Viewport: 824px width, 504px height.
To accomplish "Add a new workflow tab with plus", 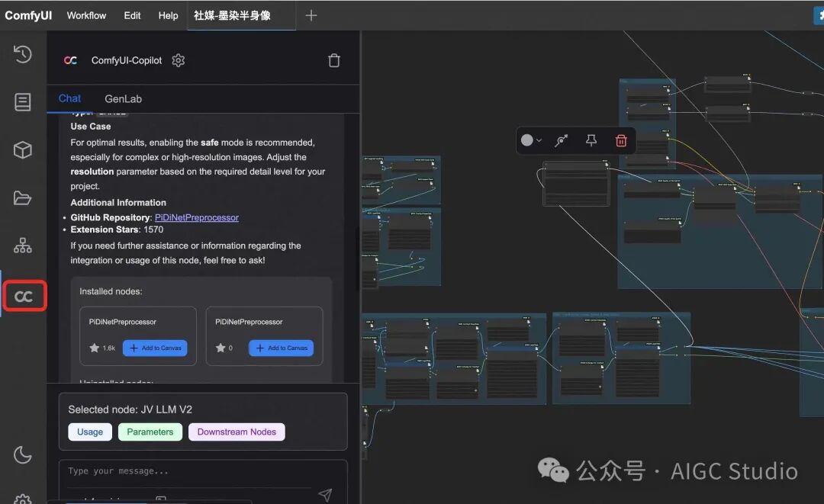I will 311,16.
